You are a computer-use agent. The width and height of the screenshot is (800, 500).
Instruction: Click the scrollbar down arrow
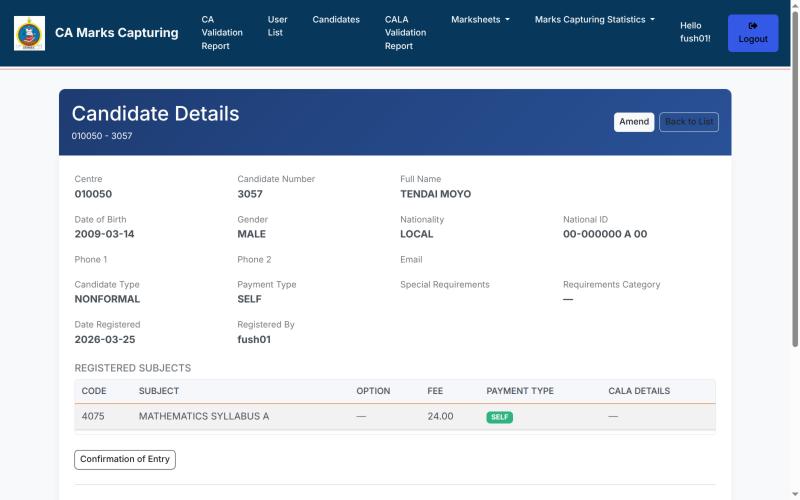795,494
